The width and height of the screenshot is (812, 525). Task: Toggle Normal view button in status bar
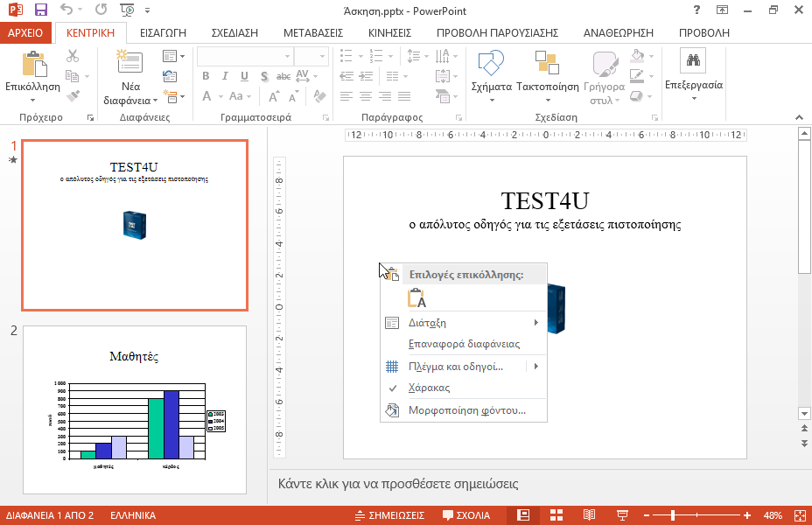pyautogui.click(x=523, y=515)
